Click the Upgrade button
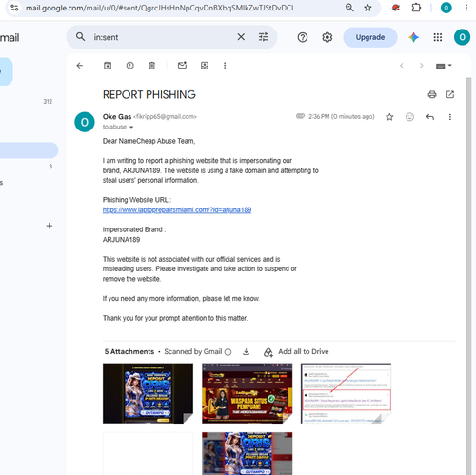 click(370, 37)
